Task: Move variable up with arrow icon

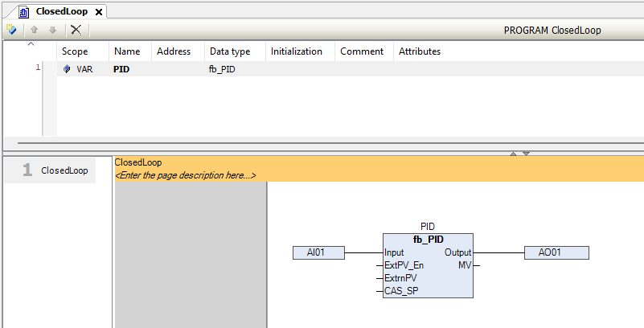Action: tap(35, 30)
